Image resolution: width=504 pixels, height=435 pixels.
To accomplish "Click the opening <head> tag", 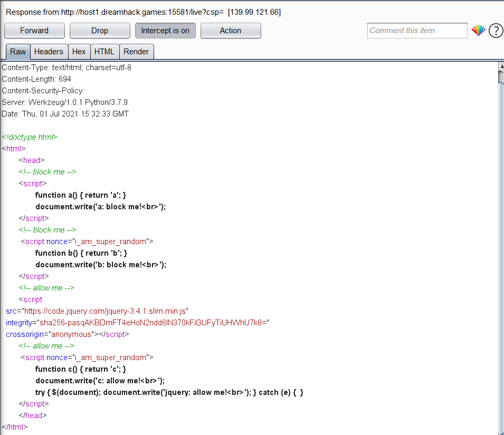I will pyautogui.click(x=32, y=160).
